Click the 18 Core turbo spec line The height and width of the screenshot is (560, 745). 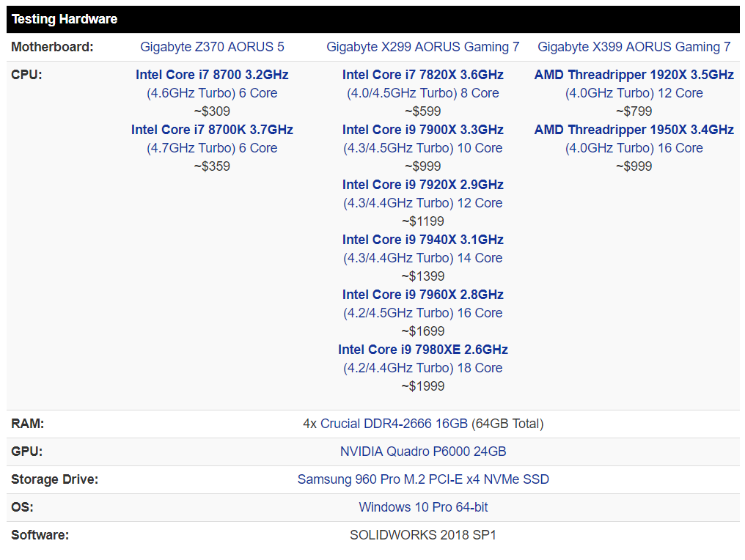tap(423, 368)
